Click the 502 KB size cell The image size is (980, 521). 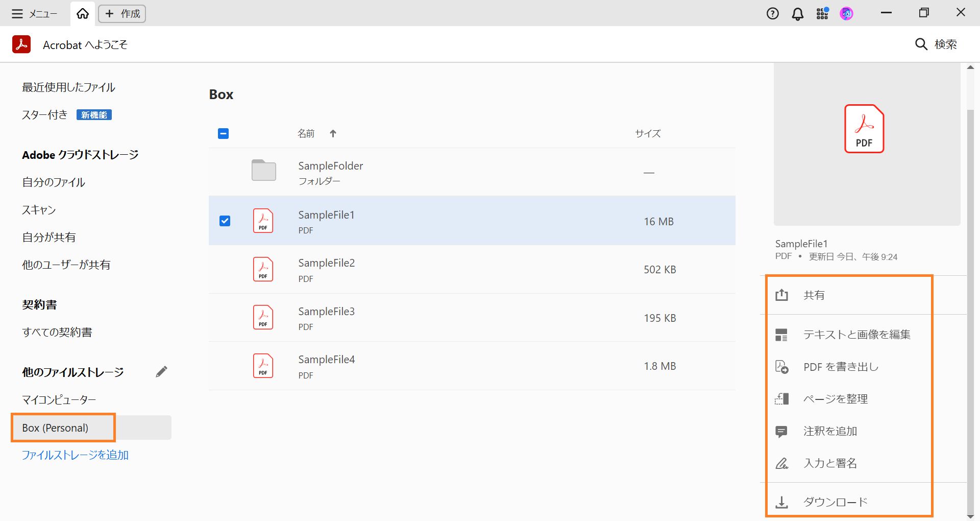[659, 270]
